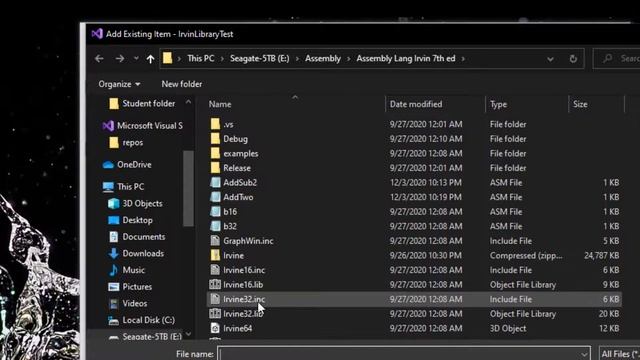Select Irvine16.lib library icon
This screenshot has height=360, width=640.
[x=215, y=284]
